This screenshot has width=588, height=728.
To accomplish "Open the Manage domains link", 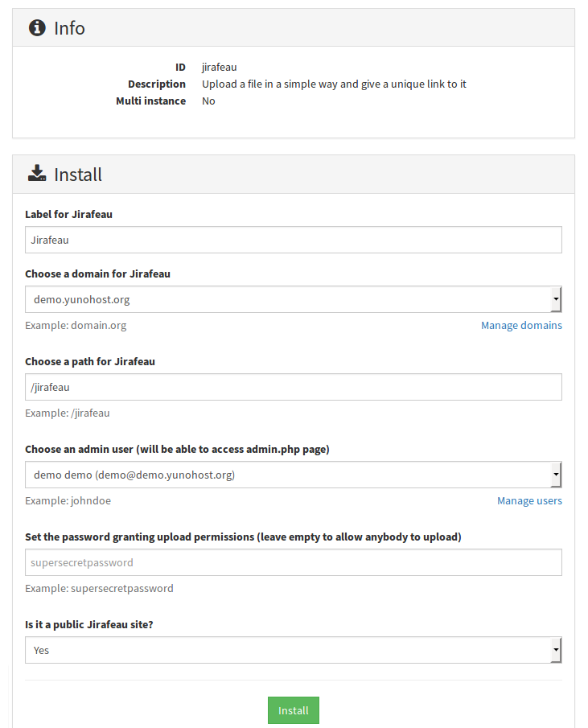I will pyautogui.click(x=521, y=326).
